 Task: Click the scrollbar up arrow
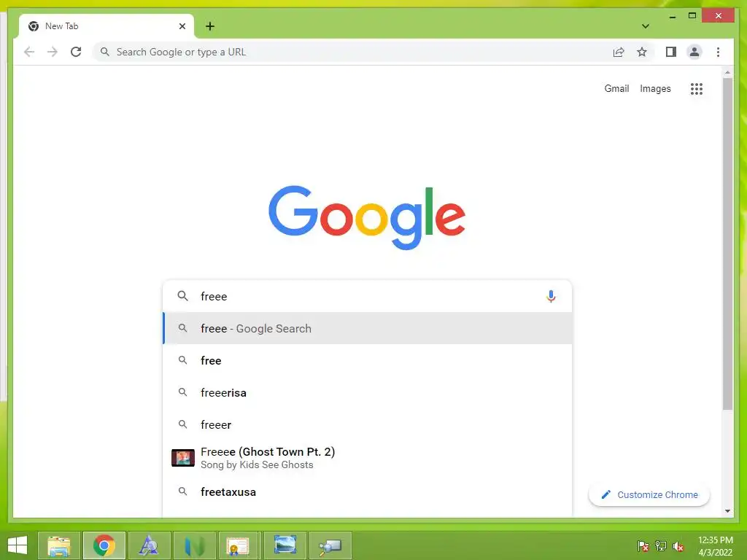point(727,72)
